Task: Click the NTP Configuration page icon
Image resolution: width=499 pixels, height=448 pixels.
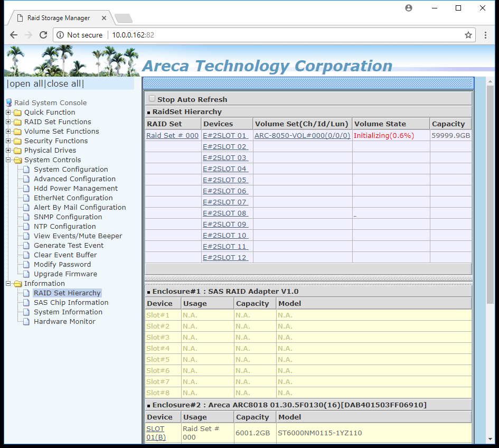Action: click(27, 227)
